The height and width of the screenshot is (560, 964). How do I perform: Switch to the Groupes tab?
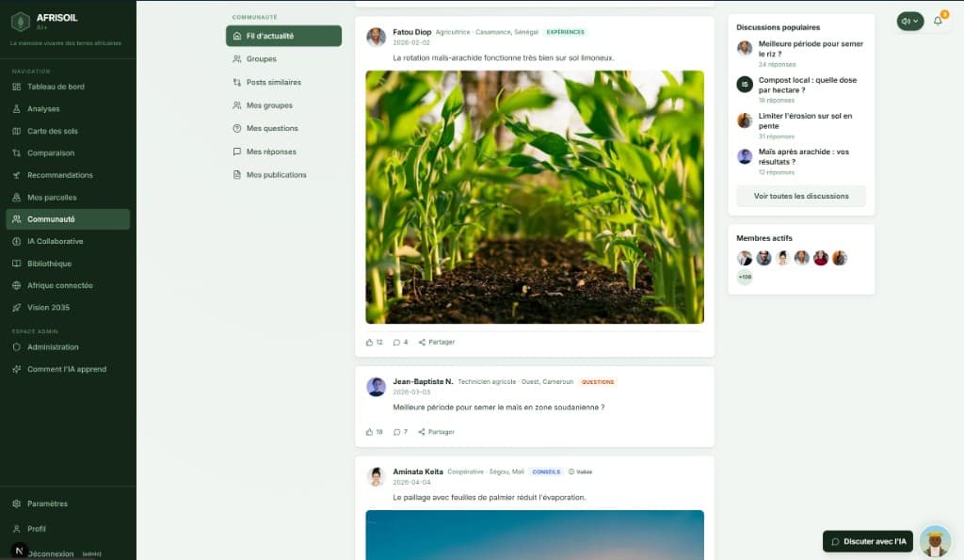coord(283,59)
